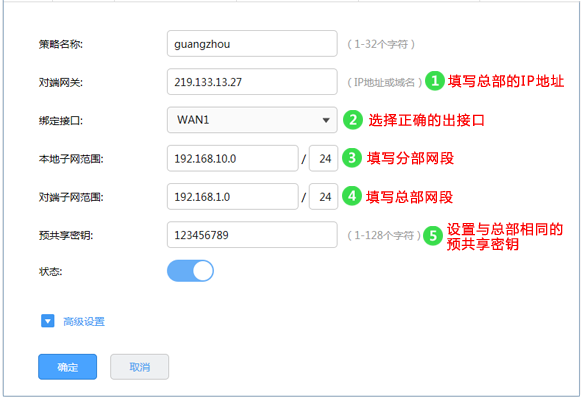Click the red note 填写总部的IP地址

tap(506, 81)
